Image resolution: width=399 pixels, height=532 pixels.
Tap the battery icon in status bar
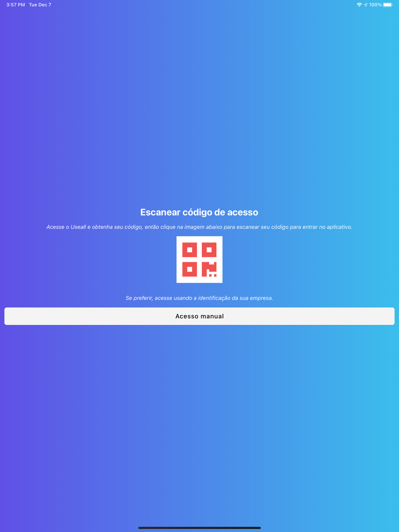point(388,5)
